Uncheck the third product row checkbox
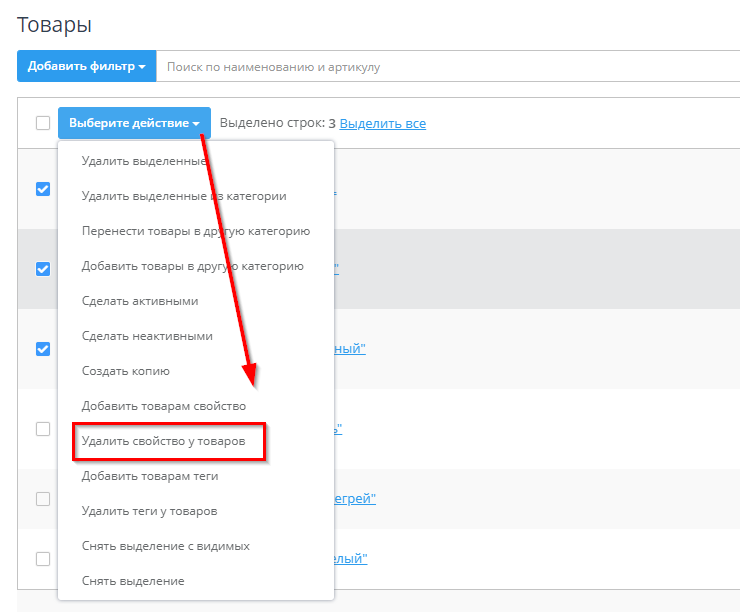 coord(43,349)
